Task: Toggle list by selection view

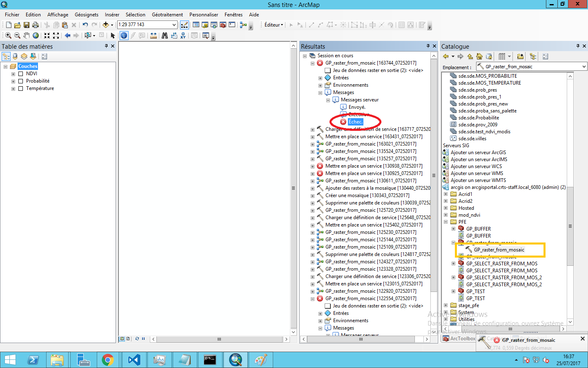Action: coord(33,56)
